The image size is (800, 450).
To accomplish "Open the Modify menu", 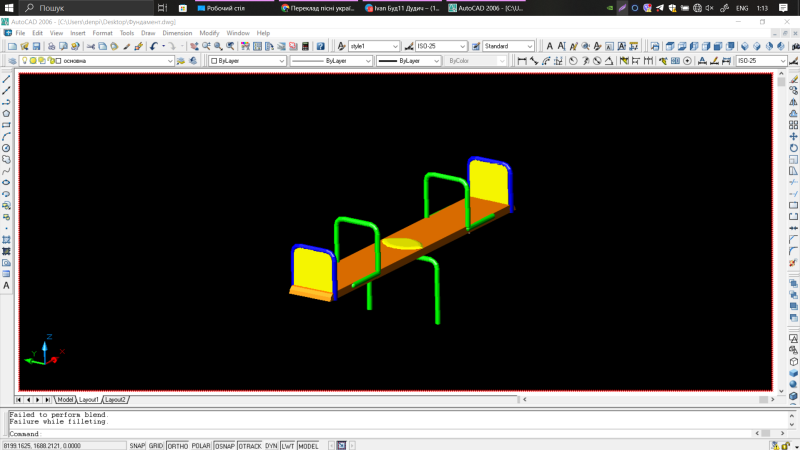I will [x=209, y=33].
